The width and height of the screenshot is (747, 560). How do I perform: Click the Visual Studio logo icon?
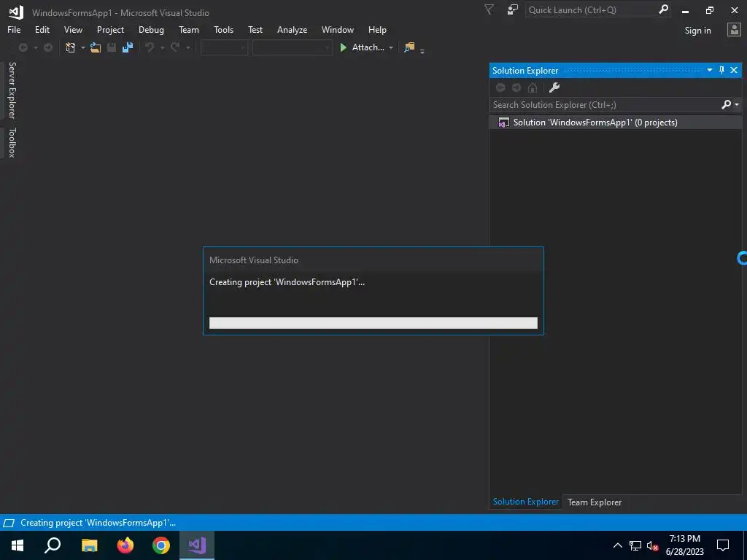click(16, 12)
